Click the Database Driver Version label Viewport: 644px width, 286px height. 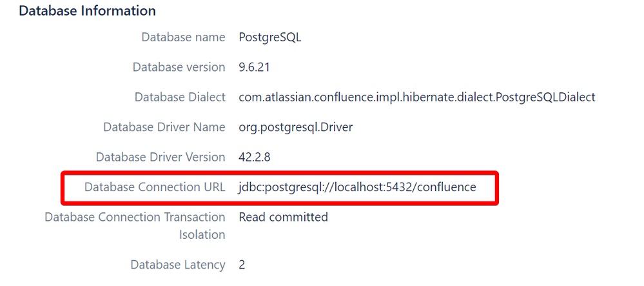coord(161,157)
